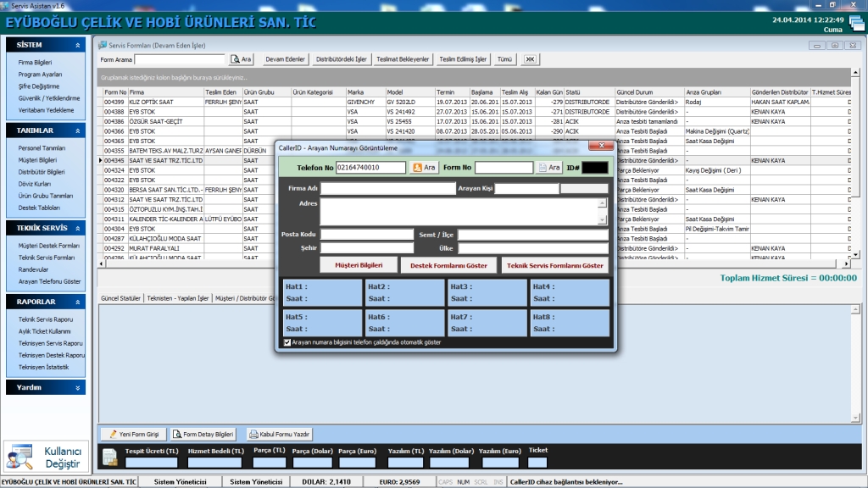Open Form Detay Bilgileri

(203, 435)
